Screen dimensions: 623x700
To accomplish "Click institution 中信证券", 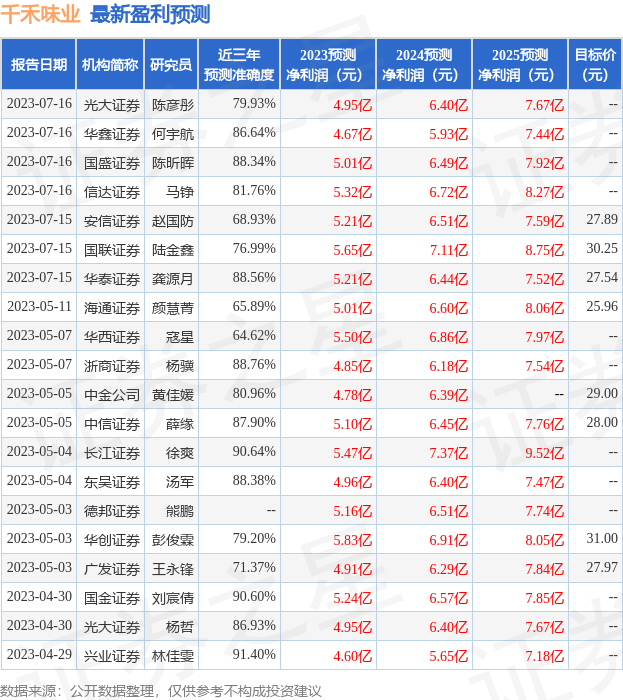I will coord(112,424).
